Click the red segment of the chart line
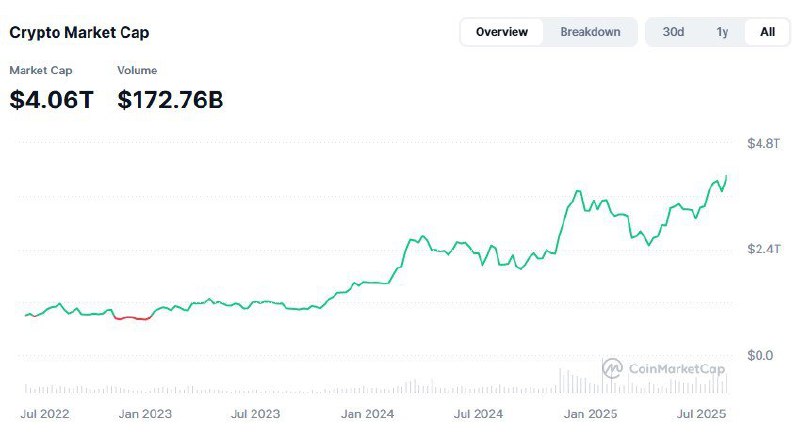The height and width of the screenshot is (438, 800). click(x=133, y=318)
